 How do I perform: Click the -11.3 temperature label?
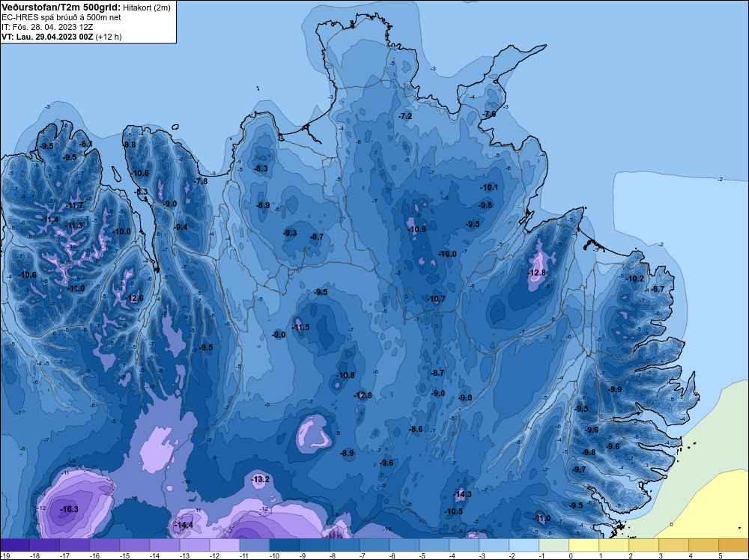73,225
